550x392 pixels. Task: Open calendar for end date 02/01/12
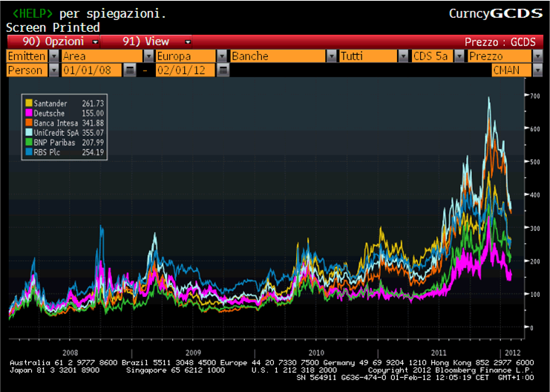tap(223, 71)
